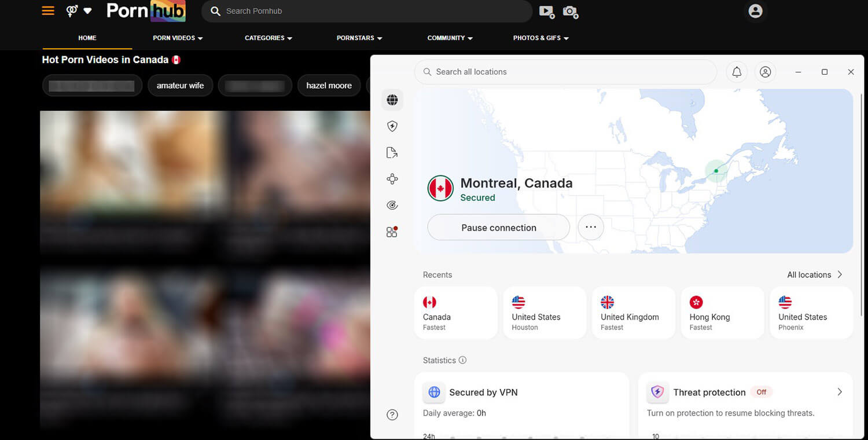Select the HOME tab on the website
The height and width of the screenshot is (440, 868).
click(x=87, y=38)
